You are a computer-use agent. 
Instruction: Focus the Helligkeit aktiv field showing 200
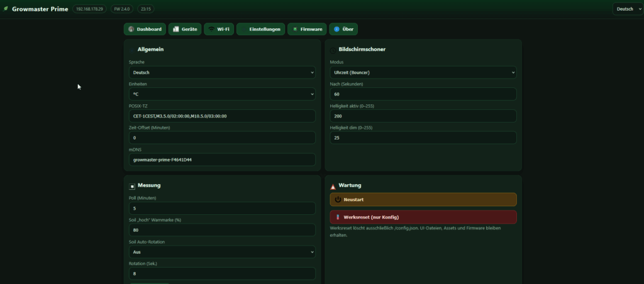pos(423,116)
